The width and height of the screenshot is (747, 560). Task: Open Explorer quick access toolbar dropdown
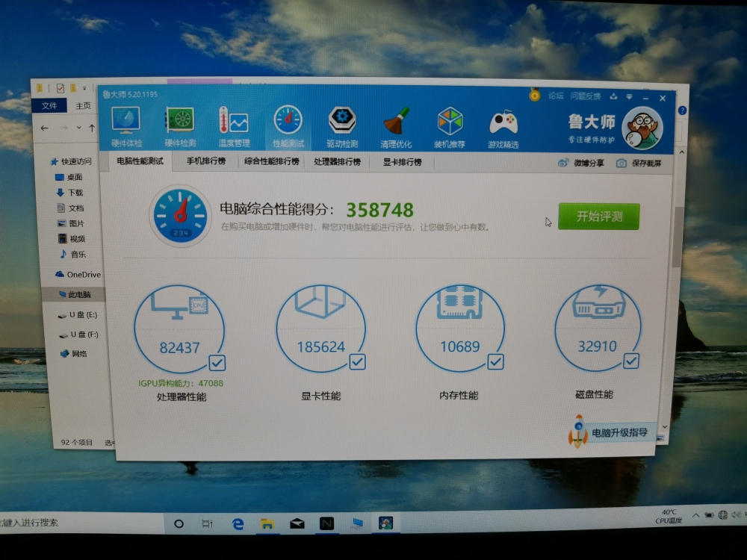(84, 88)
